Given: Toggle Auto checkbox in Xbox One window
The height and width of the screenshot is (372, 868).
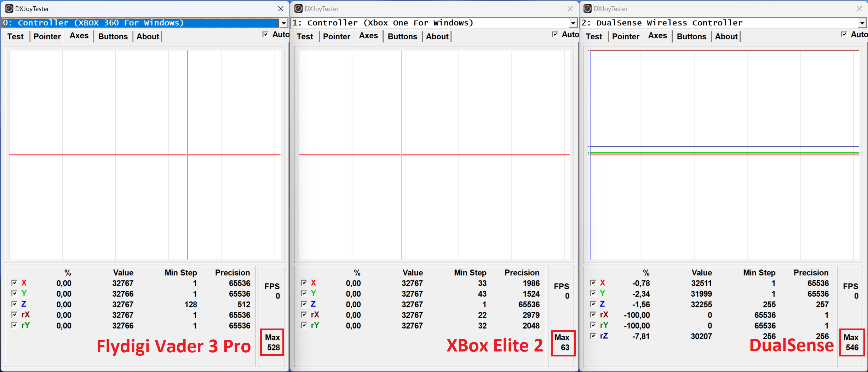Looking at the screenshot, I should [555, 34].
